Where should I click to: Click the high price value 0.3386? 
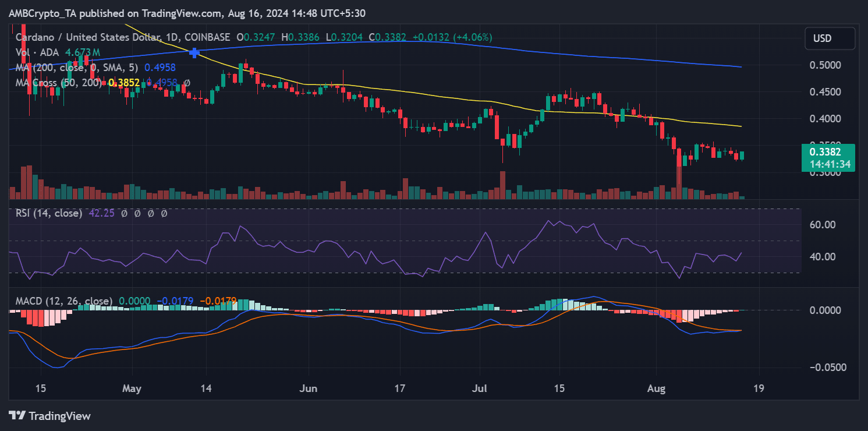point(304,37)
